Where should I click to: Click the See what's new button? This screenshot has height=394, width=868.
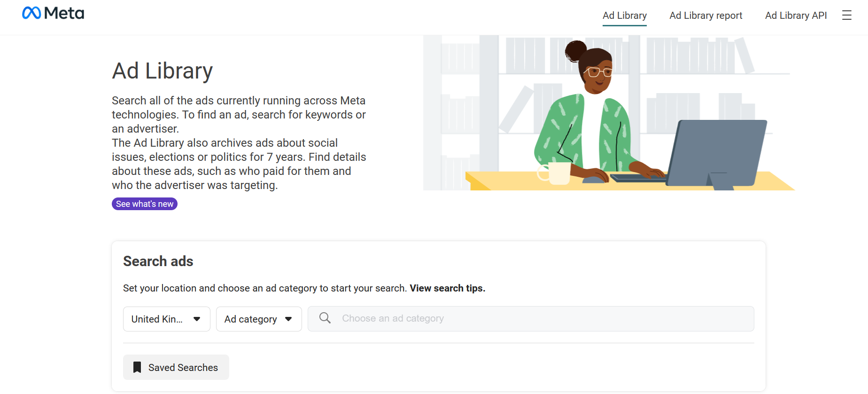[x=145, y=204]
